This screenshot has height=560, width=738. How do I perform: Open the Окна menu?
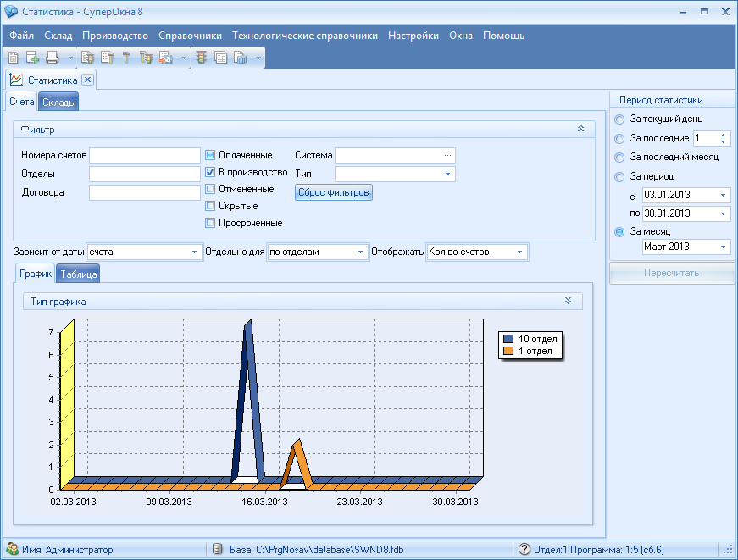click(x=461, y=36)
